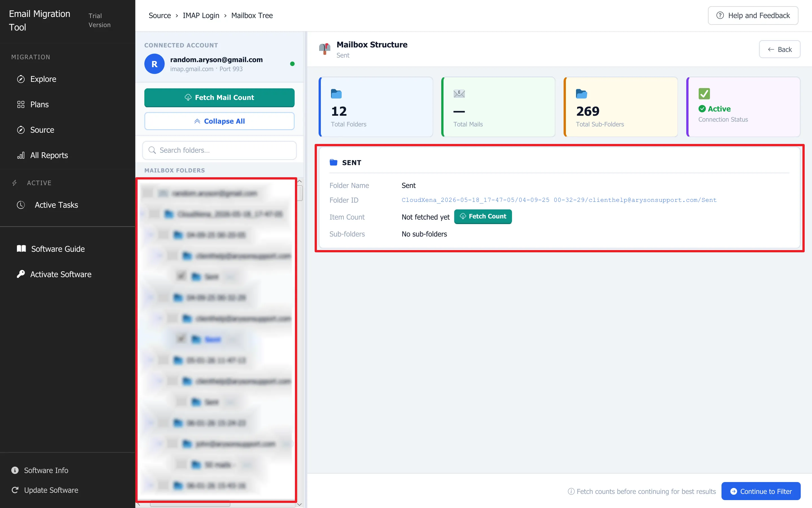This screenshot has height=508, width=812.
Task: Go to Source in the breadcrumb
Action: click(x=160, y=16)
